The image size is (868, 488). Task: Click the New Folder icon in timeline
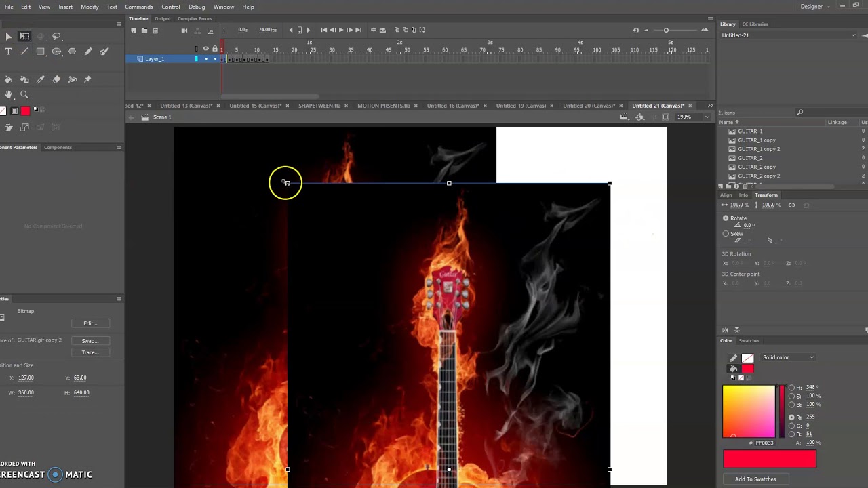pos(144,30)
